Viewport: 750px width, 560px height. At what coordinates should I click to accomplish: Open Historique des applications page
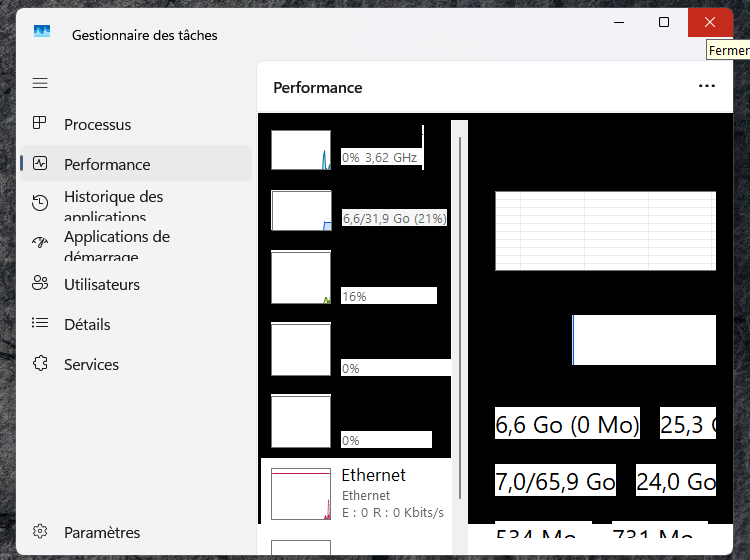tap(114, 206)
